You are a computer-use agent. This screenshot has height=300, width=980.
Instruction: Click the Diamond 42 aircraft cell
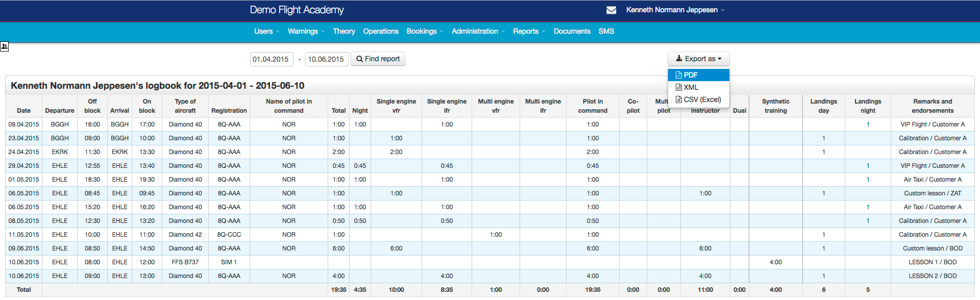coord(185,235)
